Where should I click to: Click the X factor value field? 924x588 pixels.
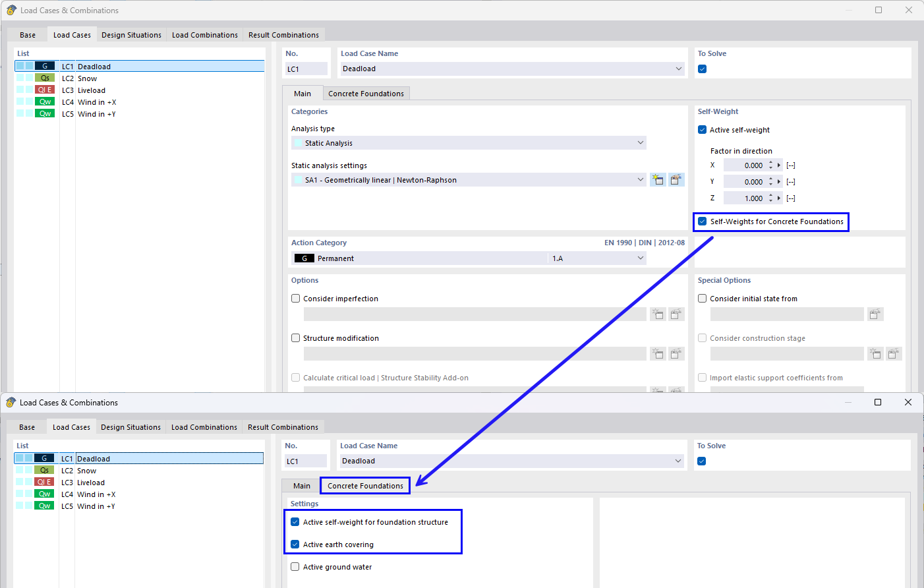pyautogui.click(x=745, y=165)
